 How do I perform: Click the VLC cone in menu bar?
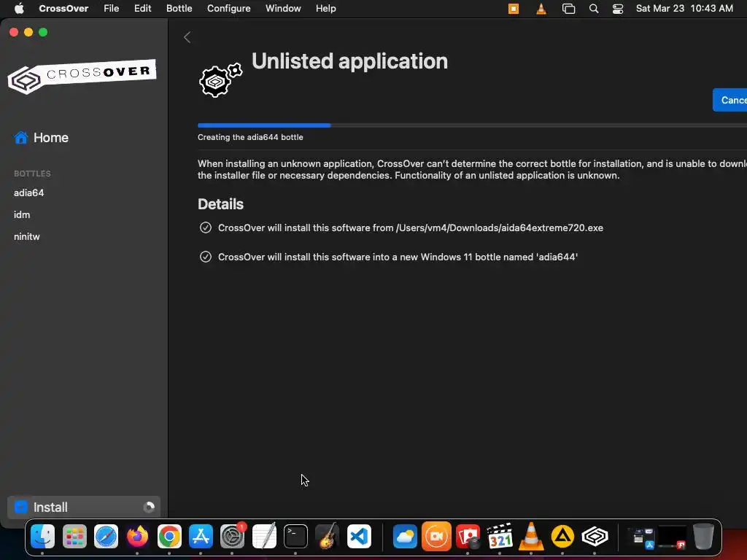click(541, 9)
